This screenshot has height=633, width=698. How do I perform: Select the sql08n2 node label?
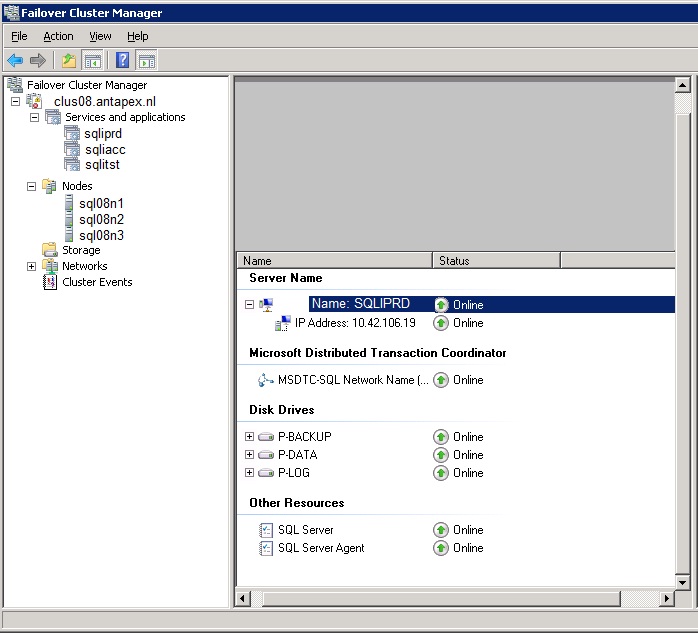tap(101, 219)
